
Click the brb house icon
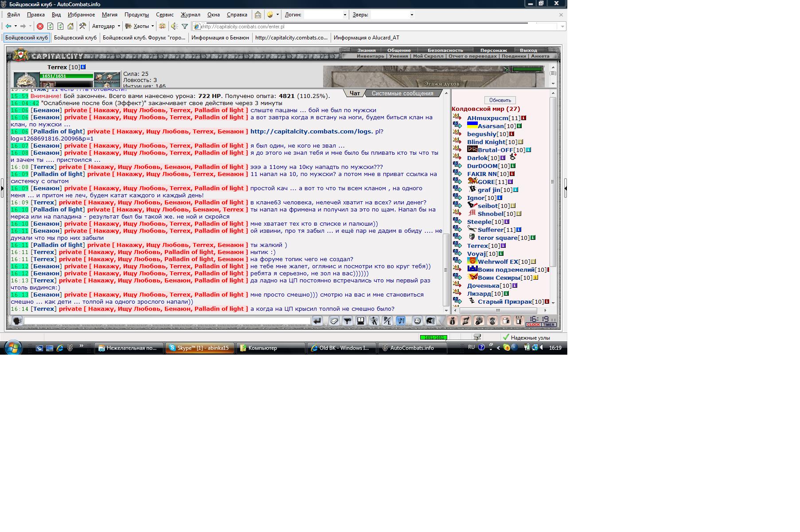[258, 15]
